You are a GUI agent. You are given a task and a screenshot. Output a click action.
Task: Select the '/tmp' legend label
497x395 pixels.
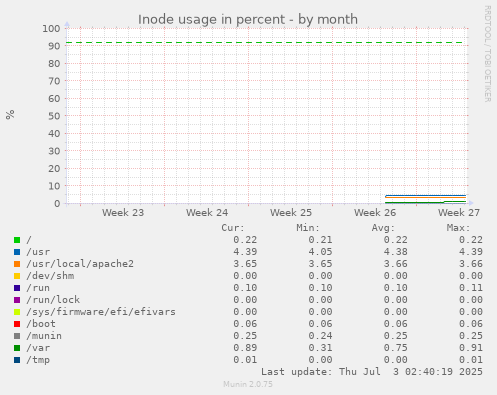coord(38,360)
